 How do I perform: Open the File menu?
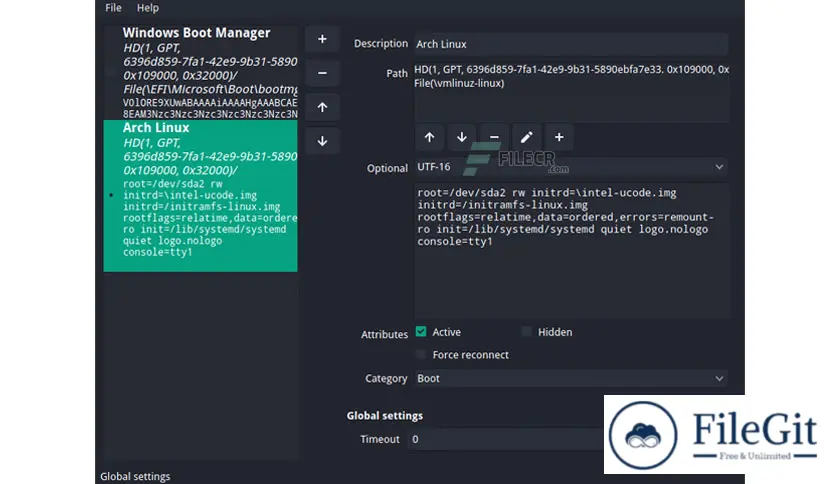pyautogui.click(x=113, y=7)
